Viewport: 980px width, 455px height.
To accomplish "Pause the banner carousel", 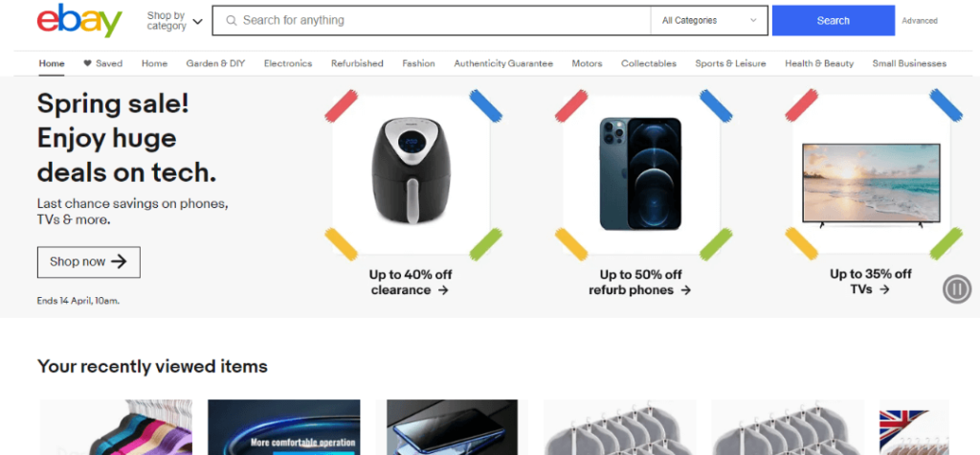I will (x=957, y=289).
